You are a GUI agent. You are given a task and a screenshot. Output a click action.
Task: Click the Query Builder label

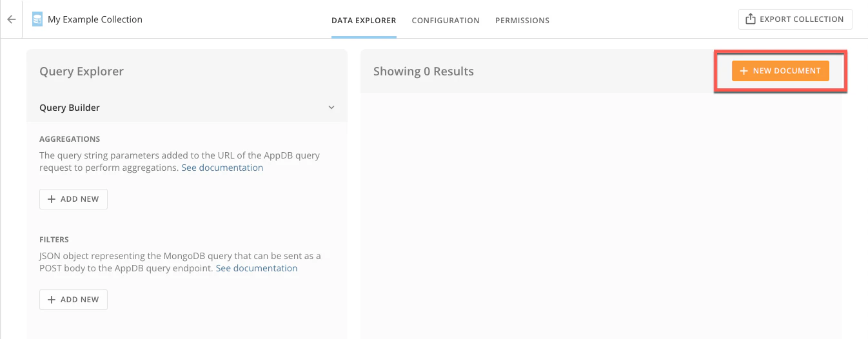tap(70, 108)
